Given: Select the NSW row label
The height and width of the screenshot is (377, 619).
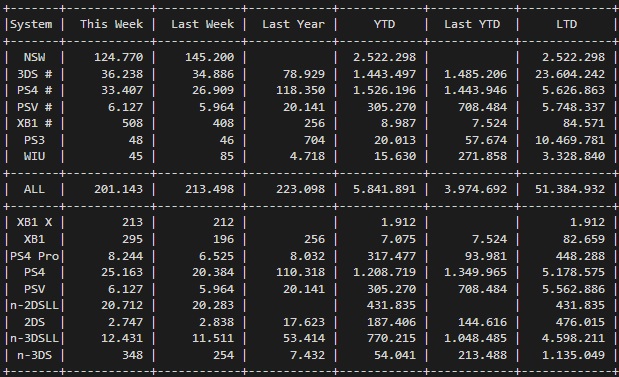Looking at the screenshot, I should [x=34, y=57].
